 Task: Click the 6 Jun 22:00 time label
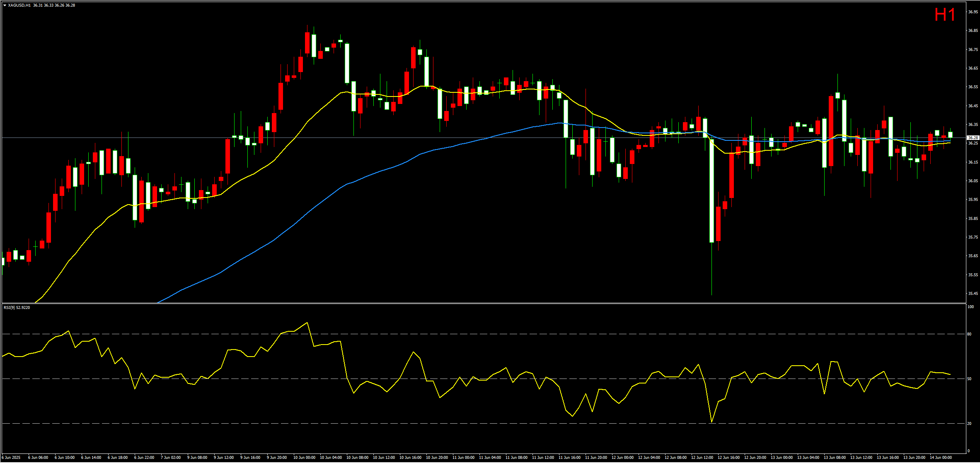pyautogui.click(x=144, y=458)
